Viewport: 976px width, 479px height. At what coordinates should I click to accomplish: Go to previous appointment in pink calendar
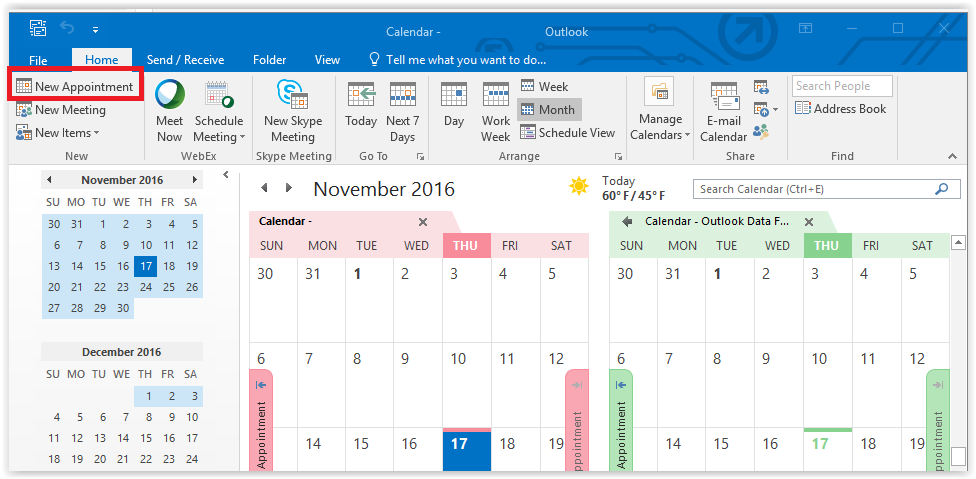261,421
